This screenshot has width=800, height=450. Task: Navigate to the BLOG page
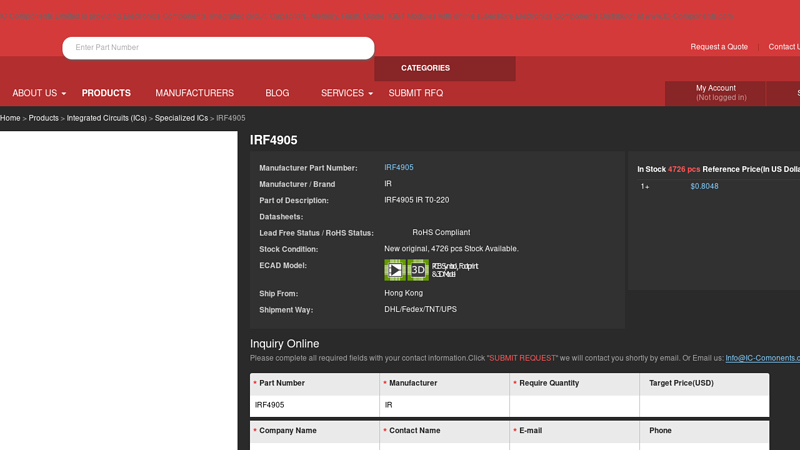(277, 93)
